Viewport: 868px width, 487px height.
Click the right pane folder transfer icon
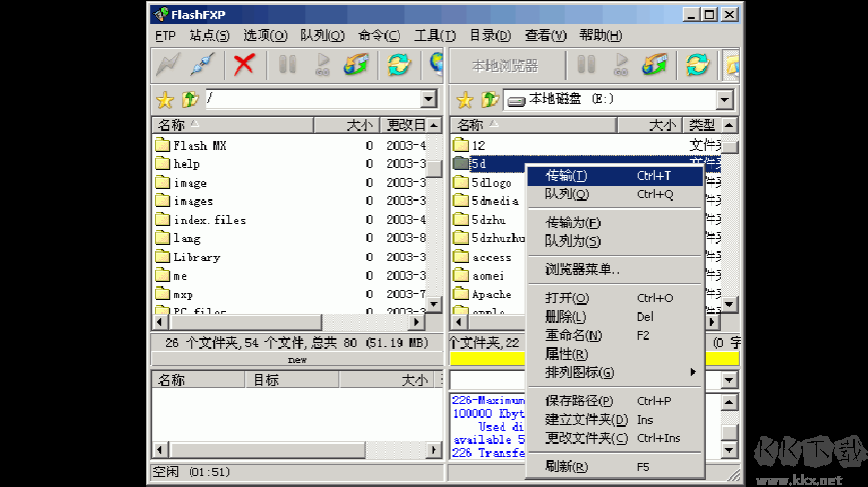click(x=655, y=65)
